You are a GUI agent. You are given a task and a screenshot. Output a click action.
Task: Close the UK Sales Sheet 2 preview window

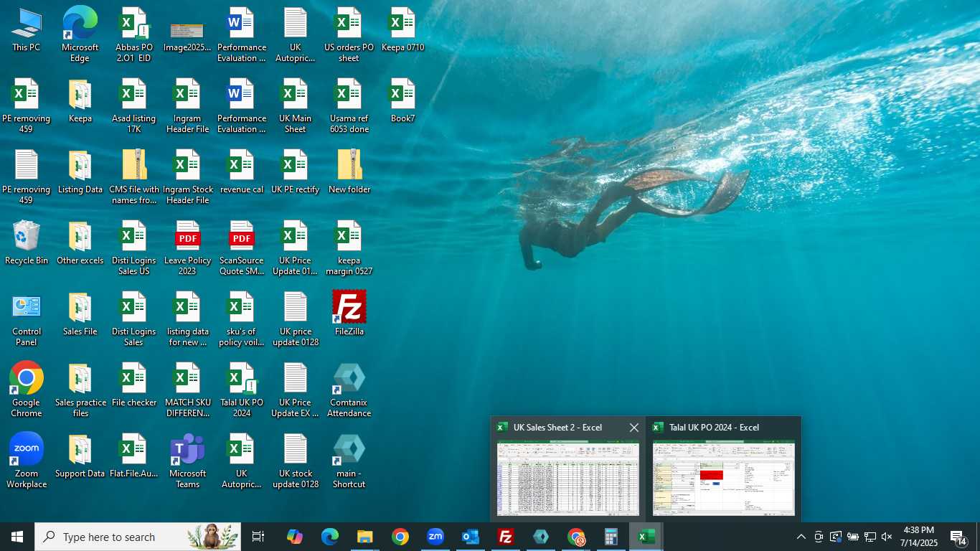[633, 428]
